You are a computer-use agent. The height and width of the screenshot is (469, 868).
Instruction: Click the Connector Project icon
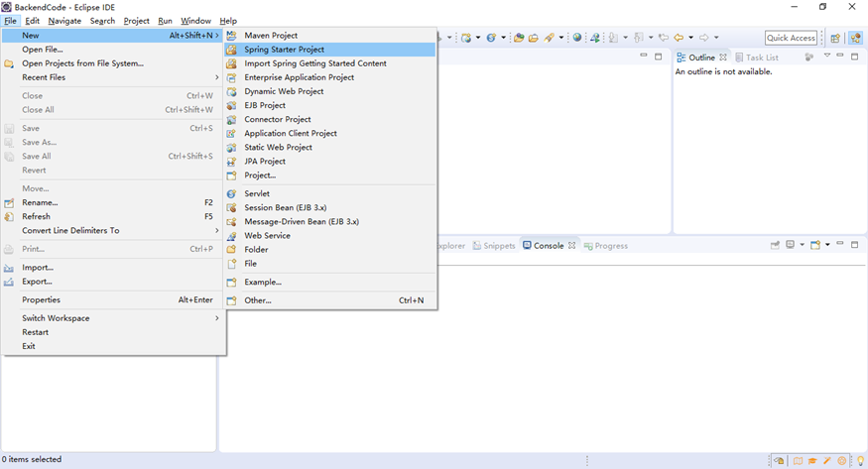click(231, 119)
